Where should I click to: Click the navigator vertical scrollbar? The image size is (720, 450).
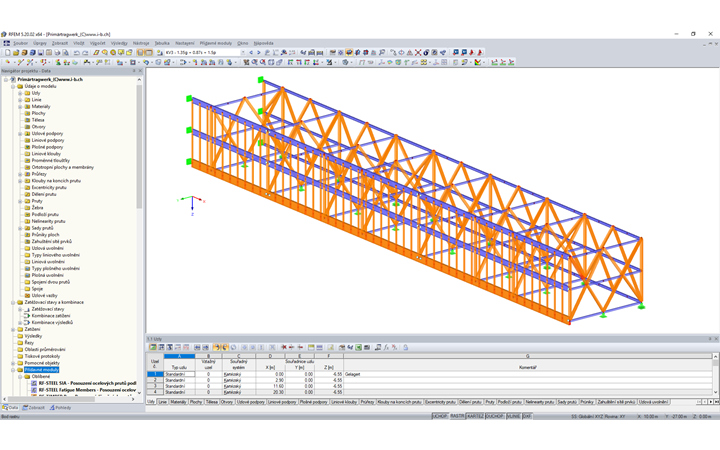139,146
